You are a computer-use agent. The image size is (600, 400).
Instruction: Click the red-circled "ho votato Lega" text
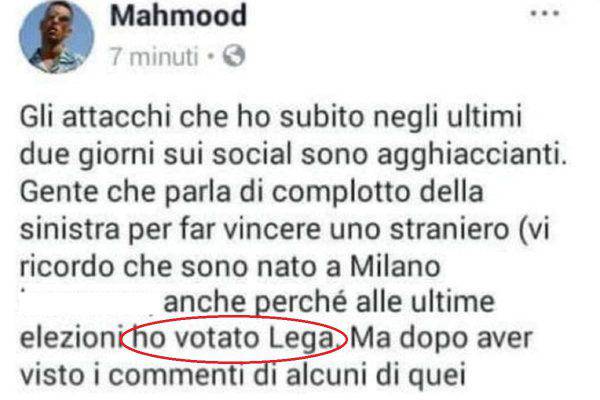(x=233, y=339)
